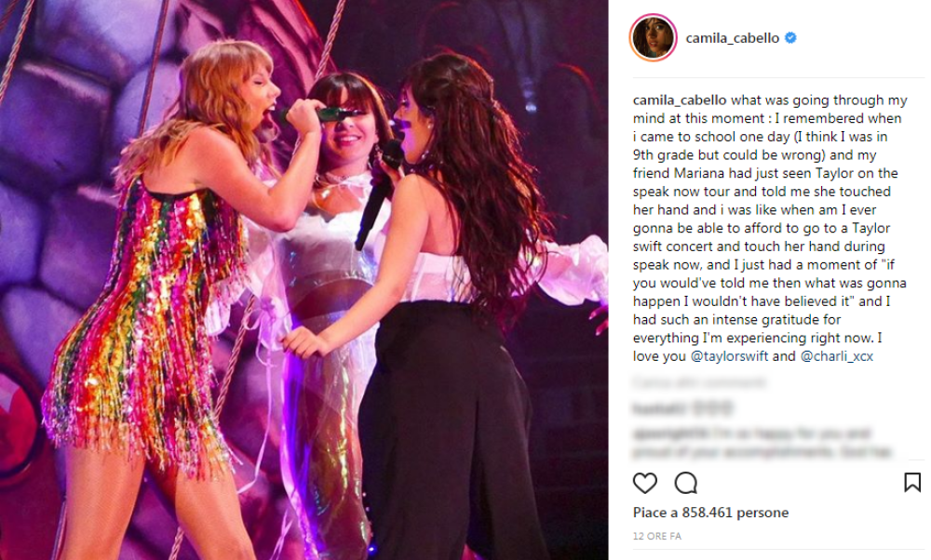
Task: Save post with bookmark icon
Action: [x=912, y=483]
